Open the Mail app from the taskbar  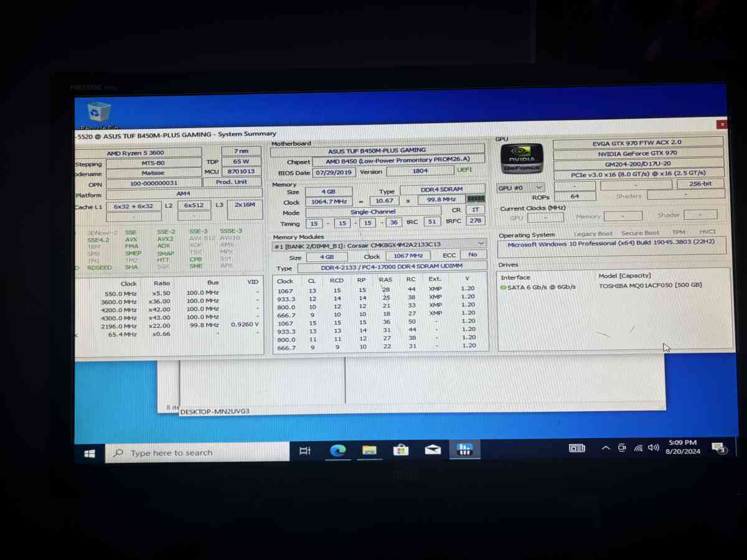[x=433, y=449]
